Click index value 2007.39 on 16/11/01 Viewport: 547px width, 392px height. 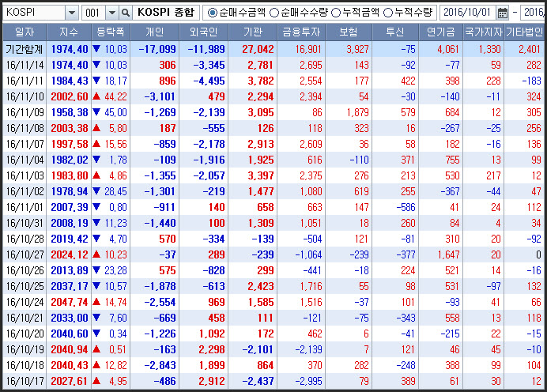(x=70, y=207)
